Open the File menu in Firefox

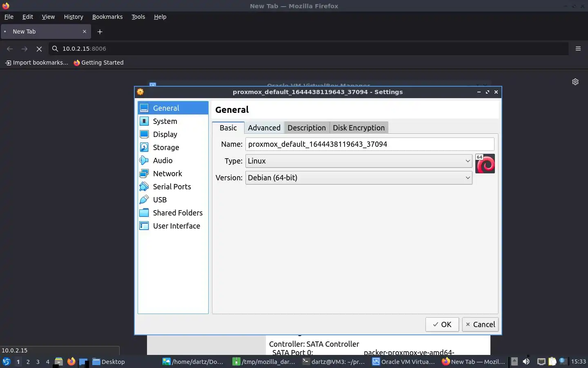[9, 17]
